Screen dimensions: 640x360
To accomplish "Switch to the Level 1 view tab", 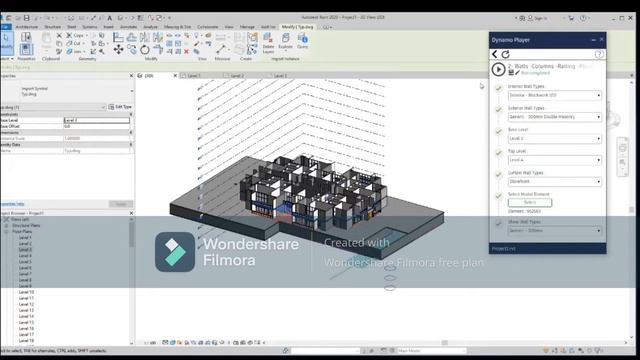I will (193, 76).
